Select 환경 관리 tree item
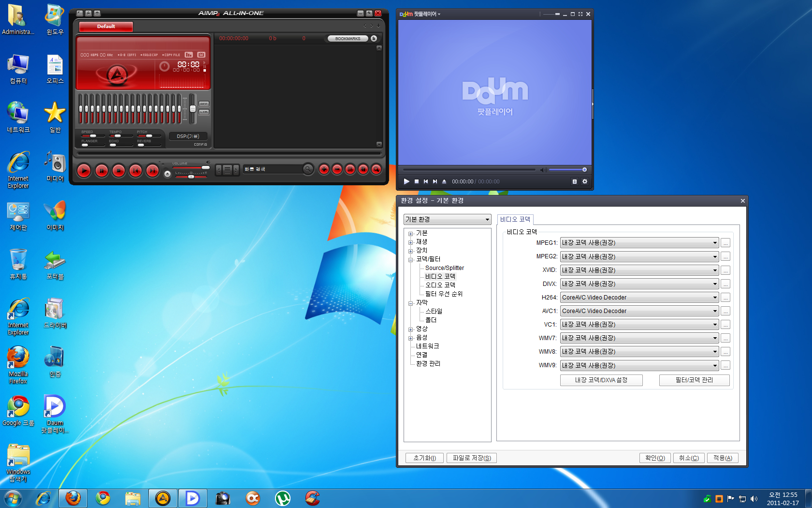812x508 pixels. pos(428,364)
